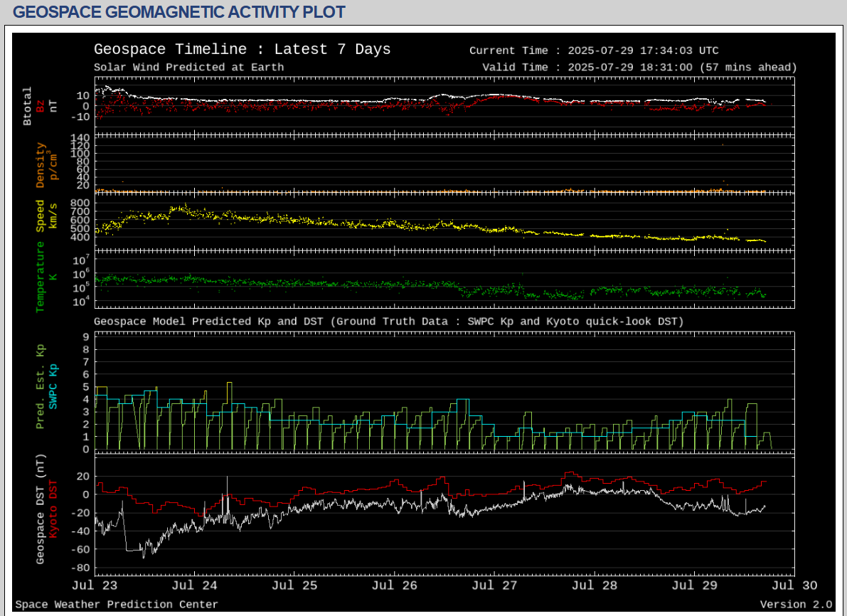This screenshot has height=616, width=847.
Task: Click the Jul 23 date marker
Action: click(95, 585)
